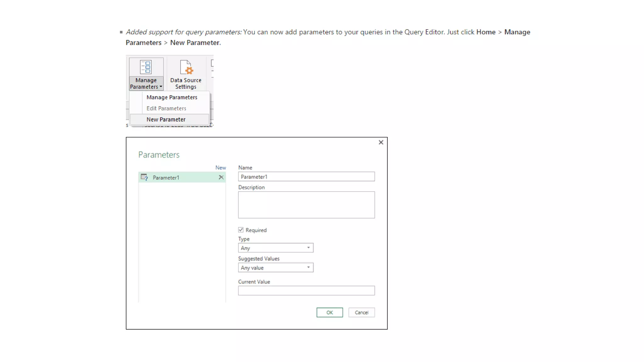Click the Parameter1 query icon in list
This screenshot has width=644, height=362.
(x=144, y=177)
